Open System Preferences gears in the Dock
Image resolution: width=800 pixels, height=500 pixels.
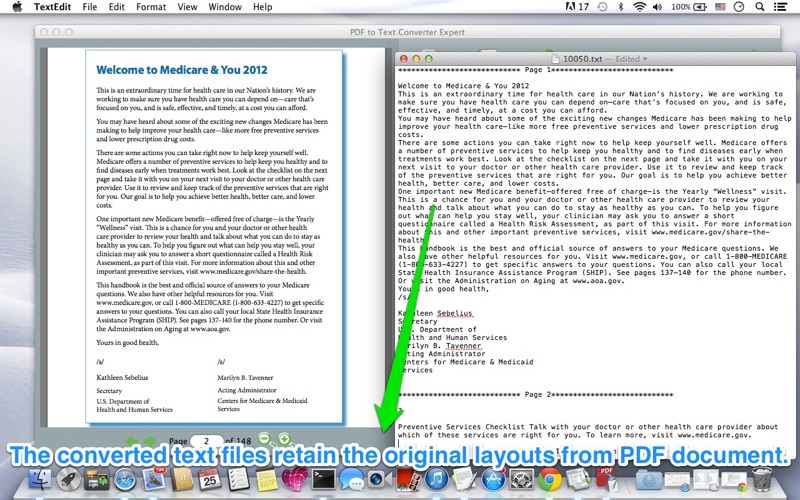521,479
